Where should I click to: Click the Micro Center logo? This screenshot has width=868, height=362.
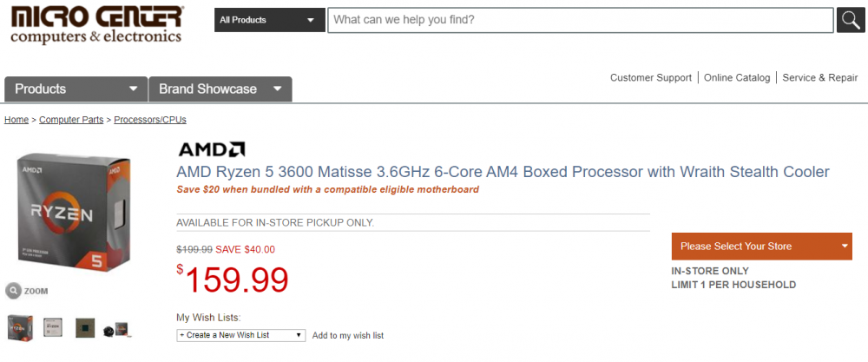[x=96, y=24]
